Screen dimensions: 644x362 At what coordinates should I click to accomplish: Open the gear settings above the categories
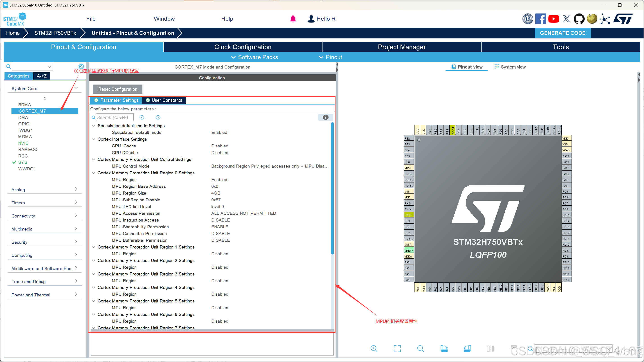pyautogui.click(x=81, y=66)
